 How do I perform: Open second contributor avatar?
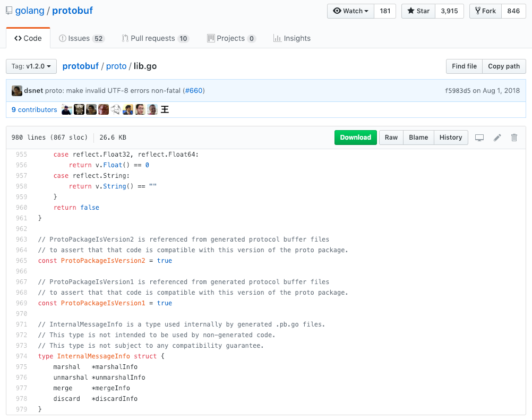coord(79,109)
